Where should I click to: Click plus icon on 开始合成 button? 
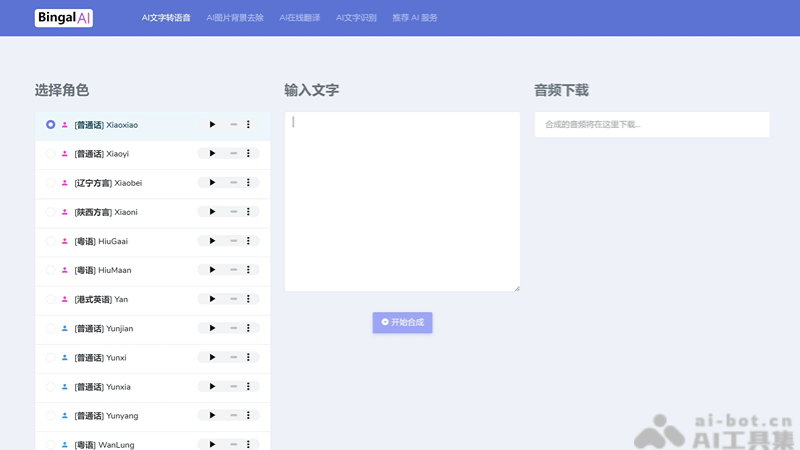pos(385,322)
